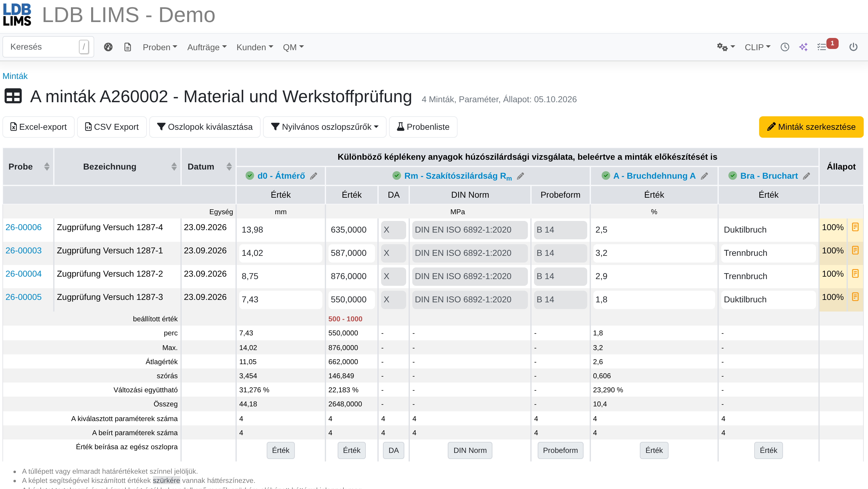Edit the d0 - Átmérő parameter pencil
Screen dimensions: 868x489
(x=314, y=176)
